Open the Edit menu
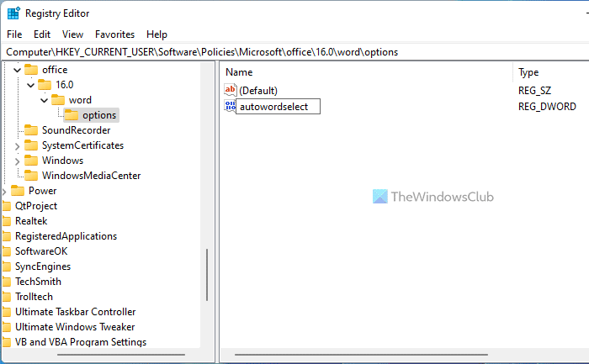The image size is (589, 364). pos(42,34)
